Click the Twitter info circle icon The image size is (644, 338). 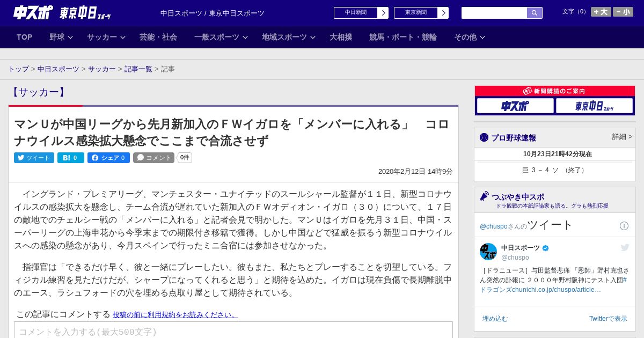point(624,226)
